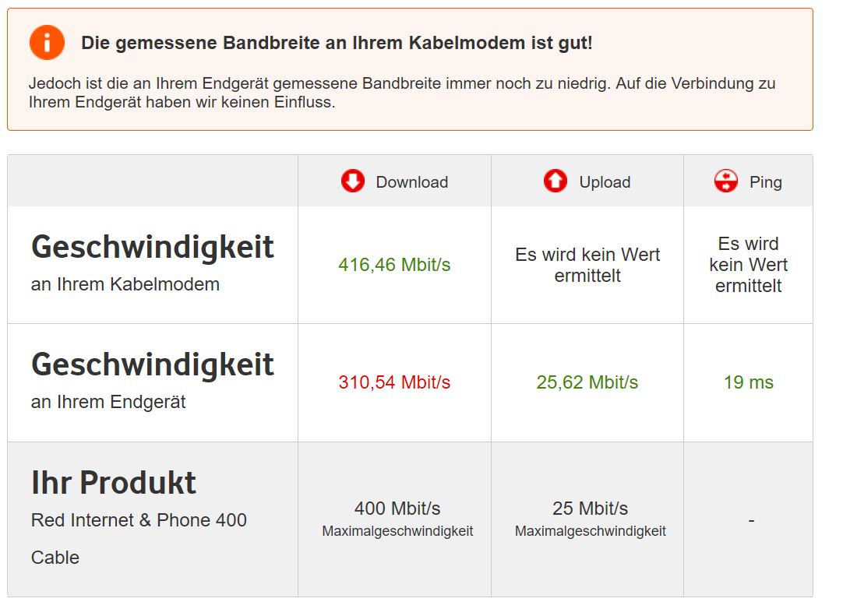Click the Download column header label
Screen dimensions: 843x616
pyautogui.click(x=411, y=182)
